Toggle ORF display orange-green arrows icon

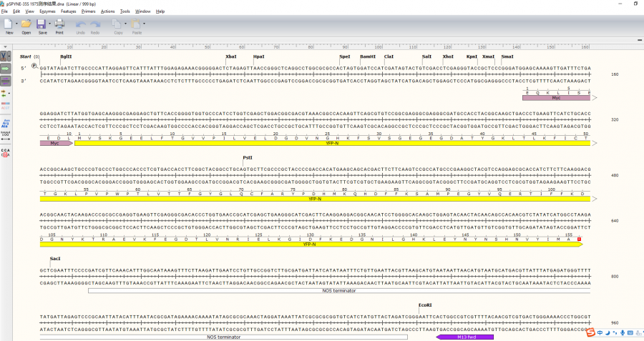4,94
